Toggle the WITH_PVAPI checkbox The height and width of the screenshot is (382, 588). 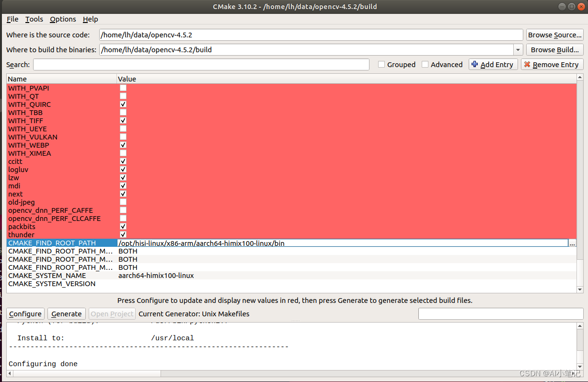123,88
